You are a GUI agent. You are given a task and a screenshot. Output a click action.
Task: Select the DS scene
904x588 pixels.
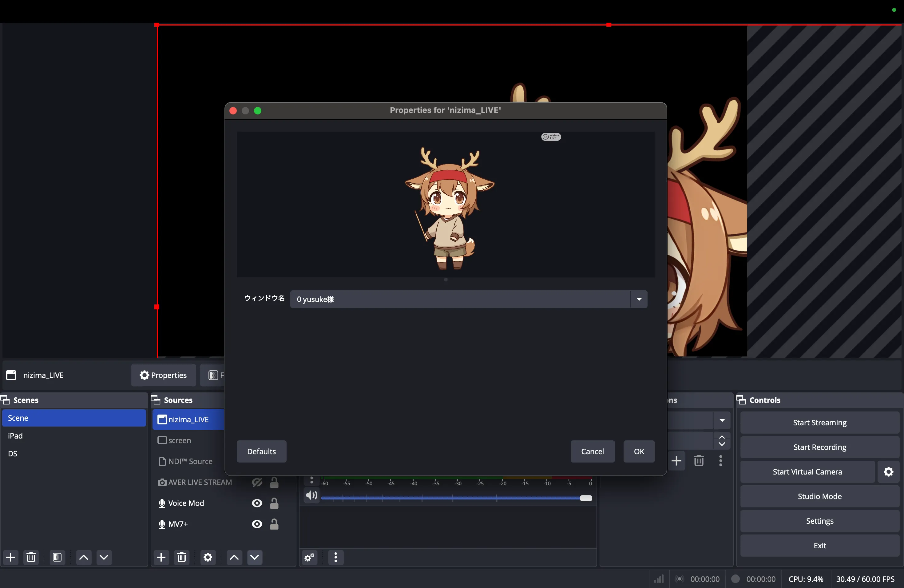74,454
